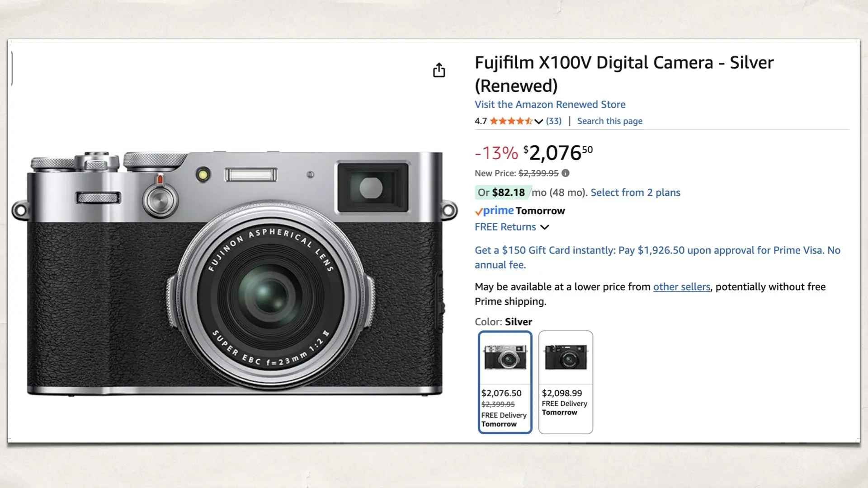This screenshot has height=488, width=868.
Task: Expand the star rating breakdown chevron
Action: [539, 122]
